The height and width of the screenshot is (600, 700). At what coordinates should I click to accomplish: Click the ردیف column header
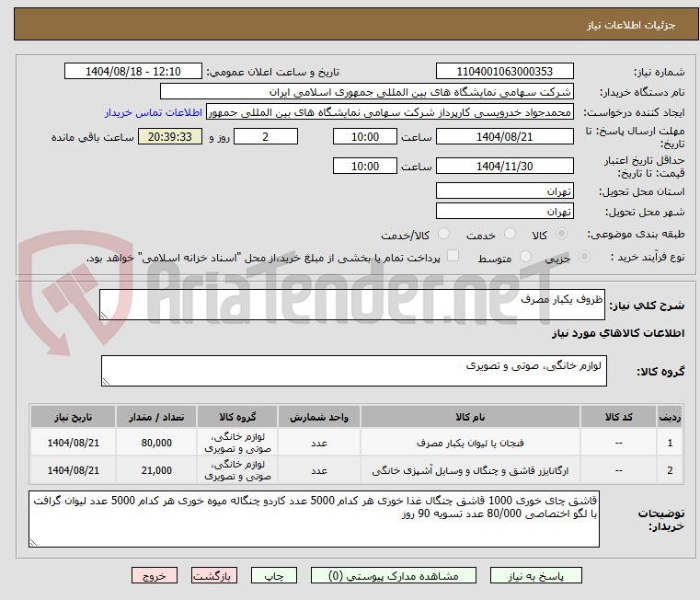tap(670, 417)
